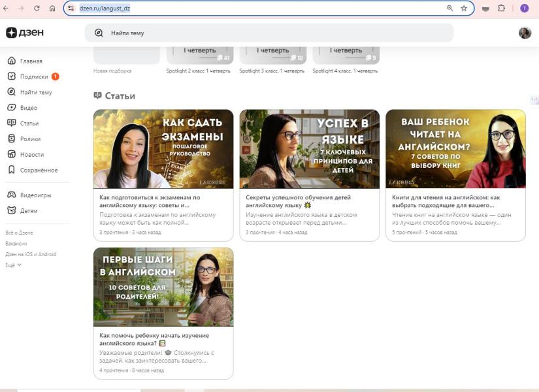Viewport: 539px width, 392px height.
Task: Click the Ролики icon in sidebar
Action: [x=11, y=139]
